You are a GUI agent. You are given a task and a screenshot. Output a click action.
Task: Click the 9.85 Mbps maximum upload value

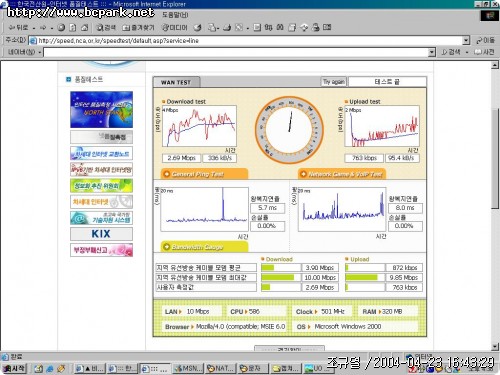tap(404, 277)
